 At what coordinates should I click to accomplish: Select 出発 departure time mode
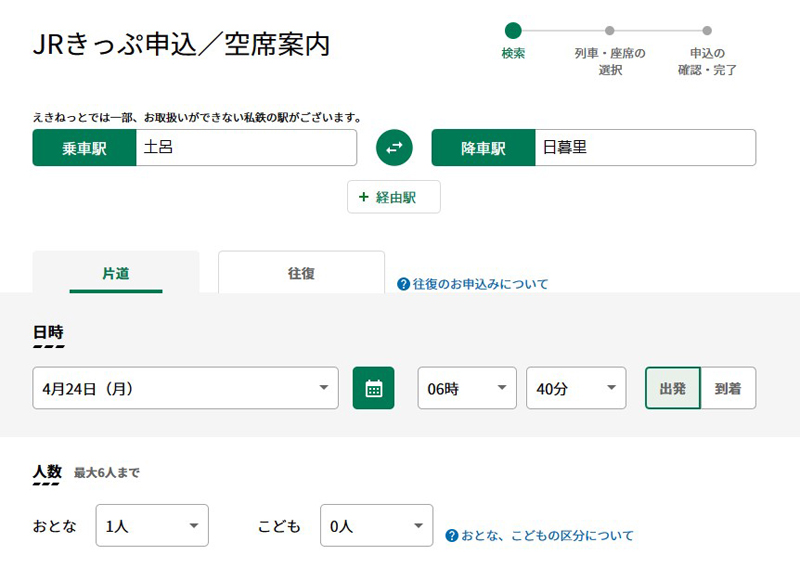672,388
